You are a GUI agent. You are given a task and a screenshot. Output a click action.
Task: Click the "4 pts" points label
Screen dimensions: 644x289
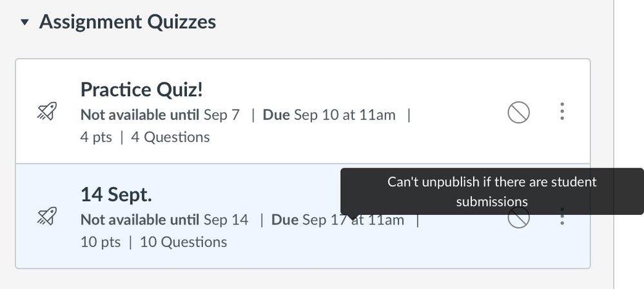click(96, 137)
